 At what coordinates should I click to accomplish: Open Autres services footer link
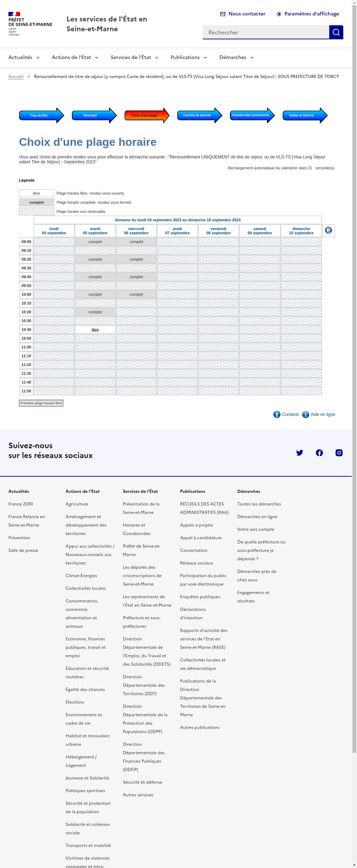point(138,795)
